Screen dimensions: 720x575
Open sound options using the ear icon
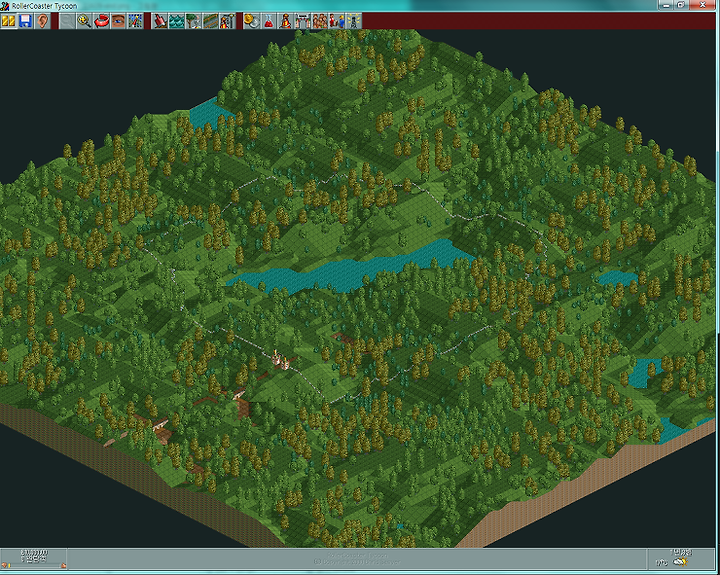[x=42, y=21]
